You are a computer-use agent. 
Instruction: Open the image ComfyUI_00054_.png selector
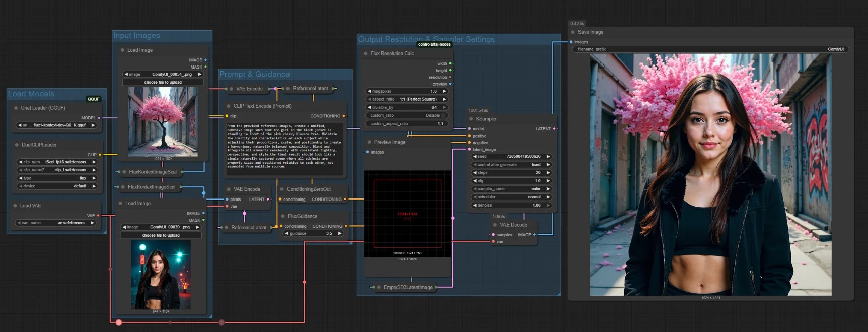click(x=163, y=74)
